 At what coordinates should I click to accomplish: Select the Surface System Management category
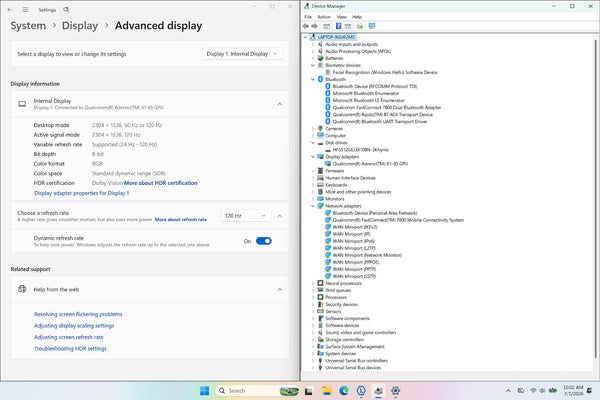click(355, 346)
